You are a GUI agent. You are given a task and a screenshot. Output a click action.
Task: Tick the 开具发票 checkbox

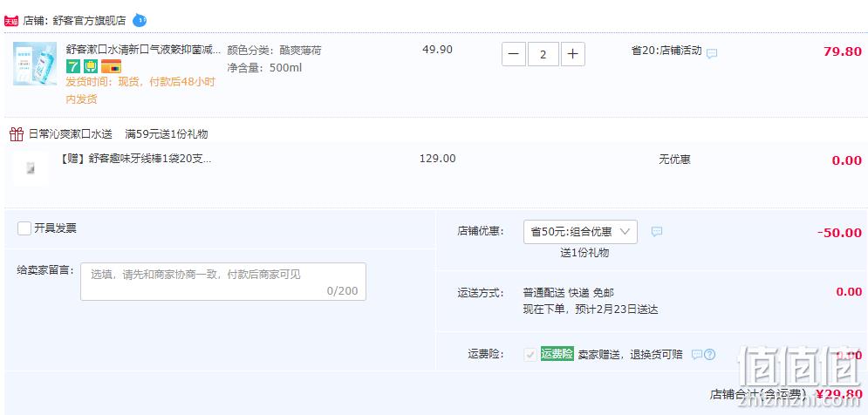point(24,228)
